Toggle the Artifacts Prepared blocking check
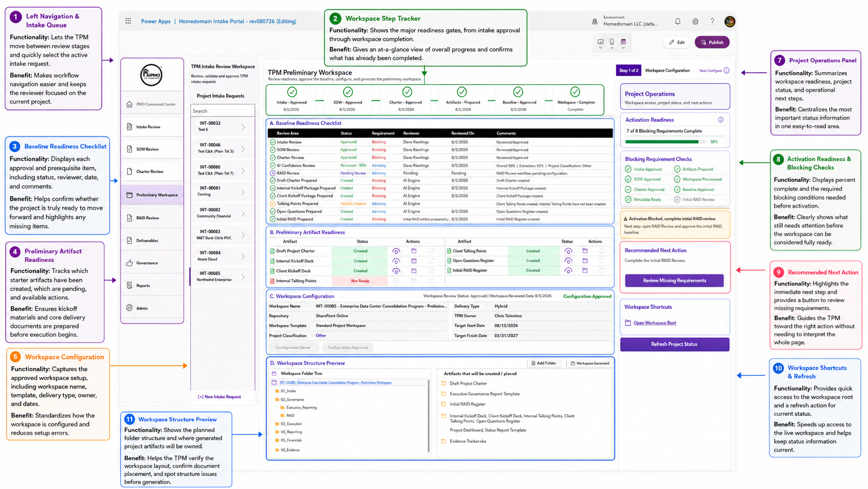The width and height of the screenshot is (868, 489). click(677, 169)
